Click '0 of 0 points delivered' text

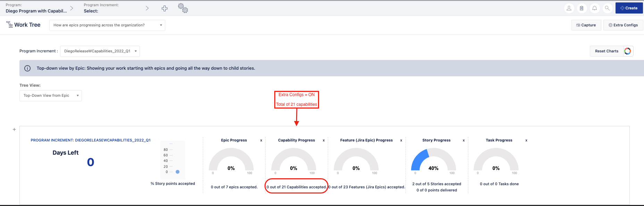coord(437,190)
